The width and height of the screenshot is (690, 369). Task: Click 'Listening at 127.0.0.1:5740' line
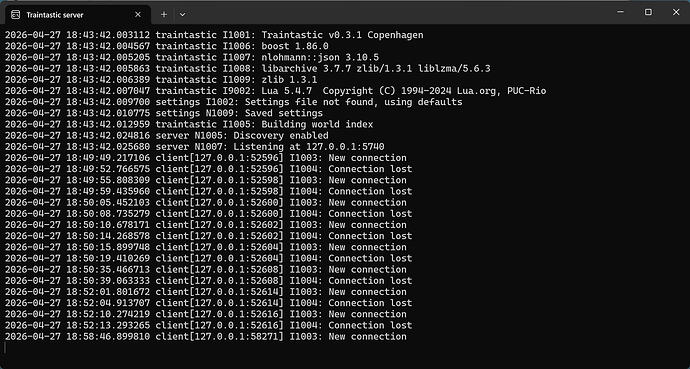(x=195, y=146)
